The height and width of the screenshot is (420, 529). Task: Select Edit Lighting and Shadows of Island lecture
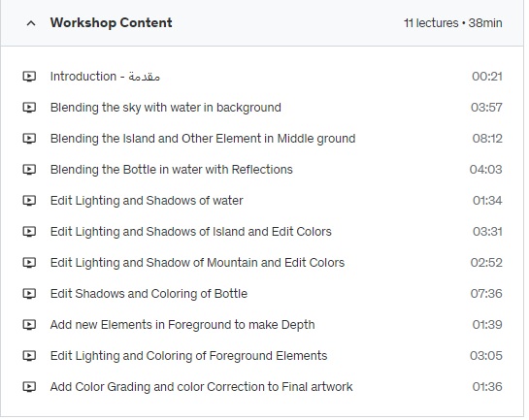point(191,232)
